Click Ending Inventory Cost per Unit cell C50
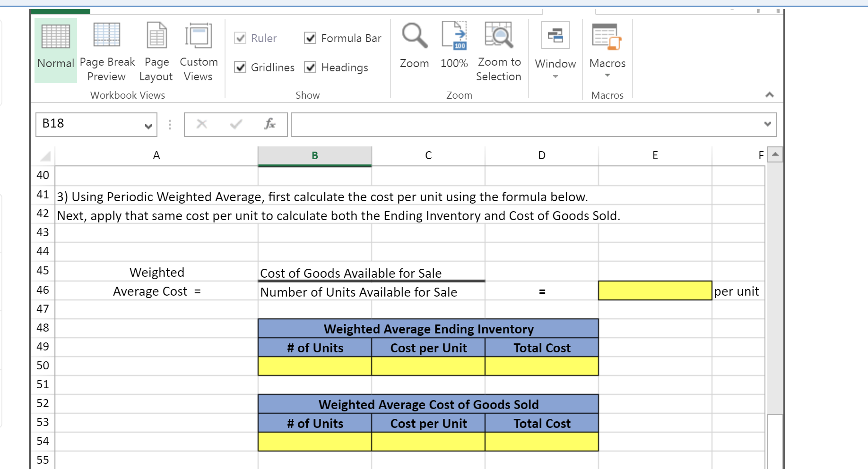868x469 pixels. point(428,366)
